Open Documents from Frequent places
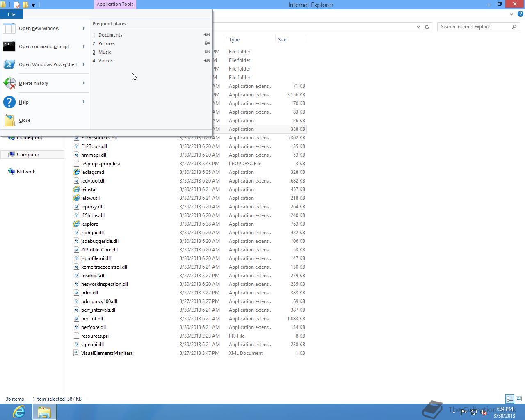The height and width of the screenshot is (420, 525). (x=110, y=35)
